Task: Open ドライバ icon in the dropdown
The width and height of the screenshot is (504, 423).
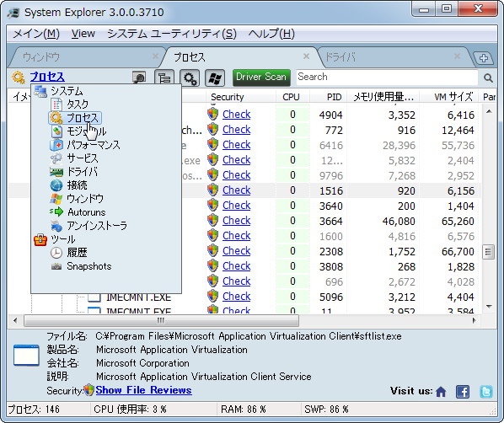Action: coord(56,172)
